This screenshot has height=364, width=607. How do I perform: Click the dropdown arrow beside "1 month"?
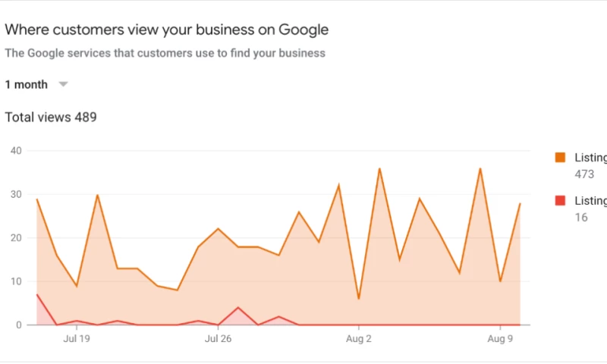[64, 84]
